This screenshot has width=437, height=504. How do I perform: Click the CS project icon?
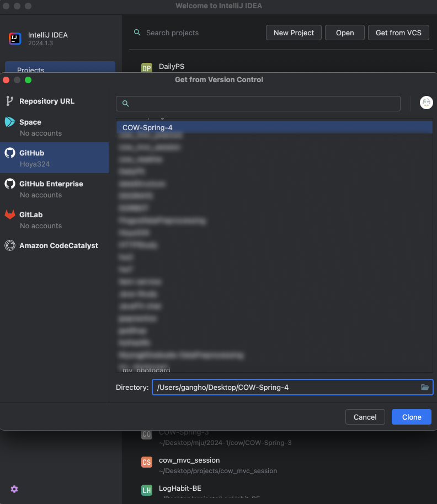point(147,462)
